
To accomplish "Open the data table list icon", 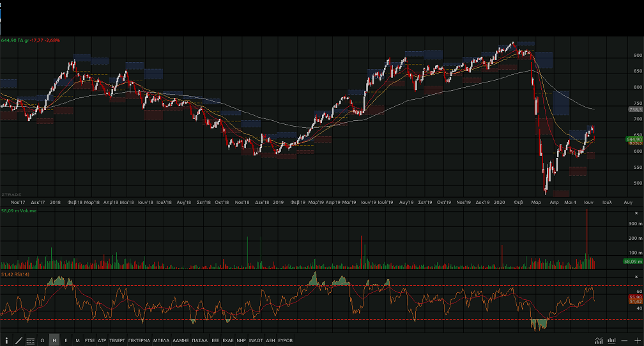I will (31, 340).
